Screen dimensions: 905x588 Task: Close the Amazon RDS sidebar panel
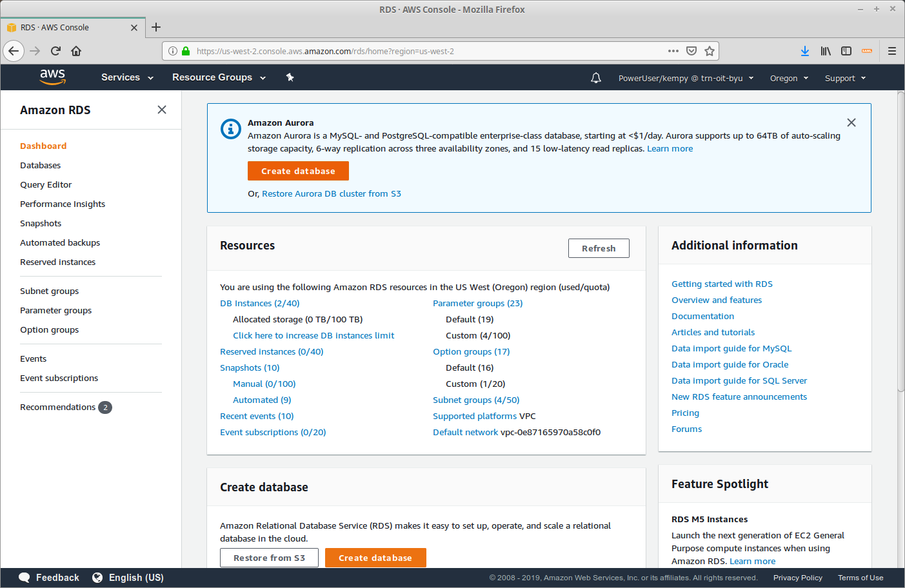pyautogui.click(x=162, y=110)
